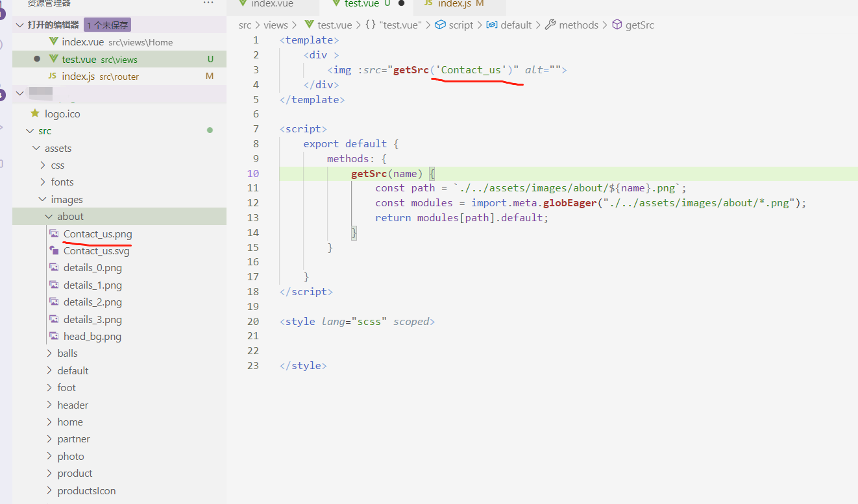
Task: Click the SVG file icon of Contact_us.svg
Action: point(54,250)
